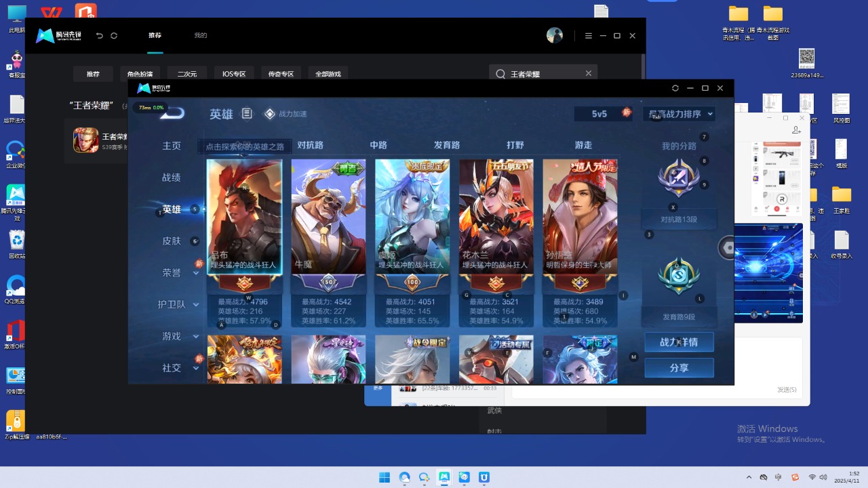Click the hero list view icon next to 英雄
Viewport: 868px width, 488px height.
point(247,114)
